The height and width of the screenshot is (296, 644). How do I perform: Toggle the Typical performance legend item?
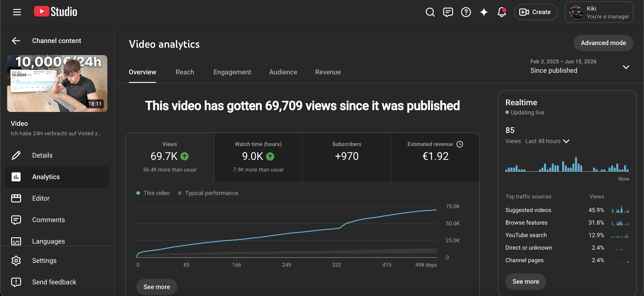208,193
